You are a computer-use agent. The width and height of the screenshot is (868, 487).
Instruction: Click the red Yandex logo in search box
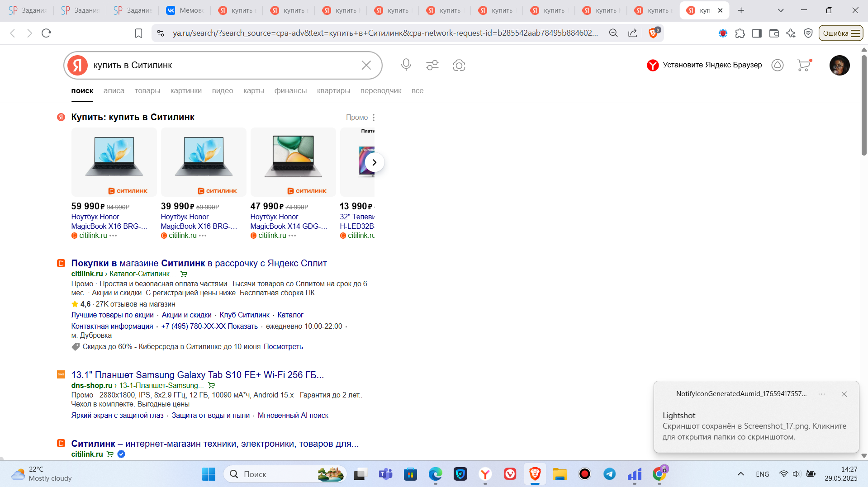coord(78,65)
